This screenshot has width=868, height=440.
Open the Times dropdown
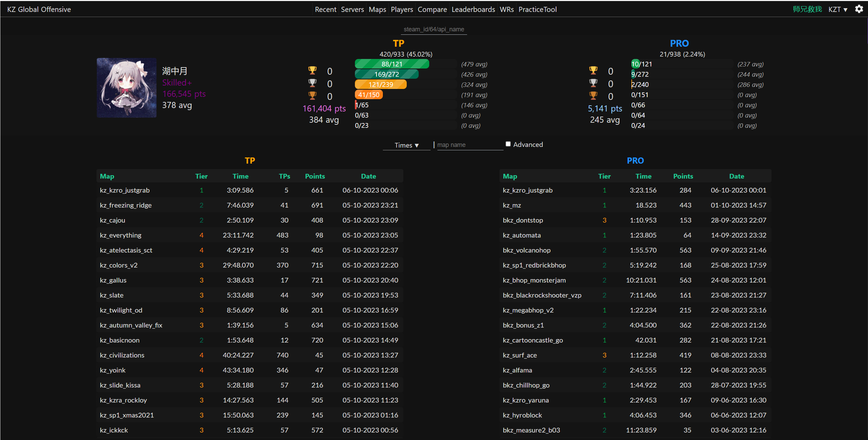(x=406, y=145)
